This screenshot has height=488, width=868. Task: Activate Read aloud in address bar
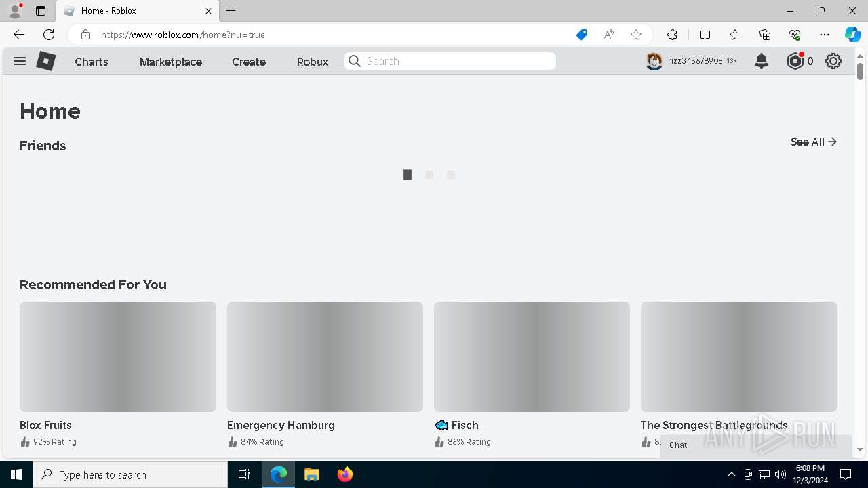point(609,35)
